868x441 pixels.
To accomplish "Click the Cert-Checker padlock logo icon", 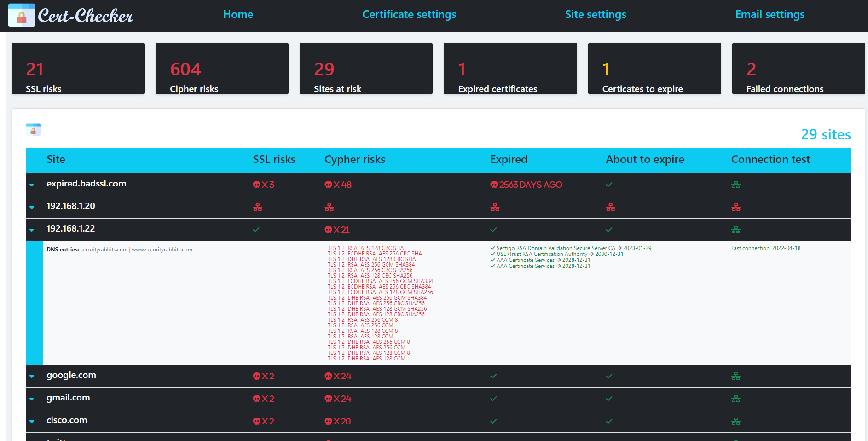I will (21, 15).
